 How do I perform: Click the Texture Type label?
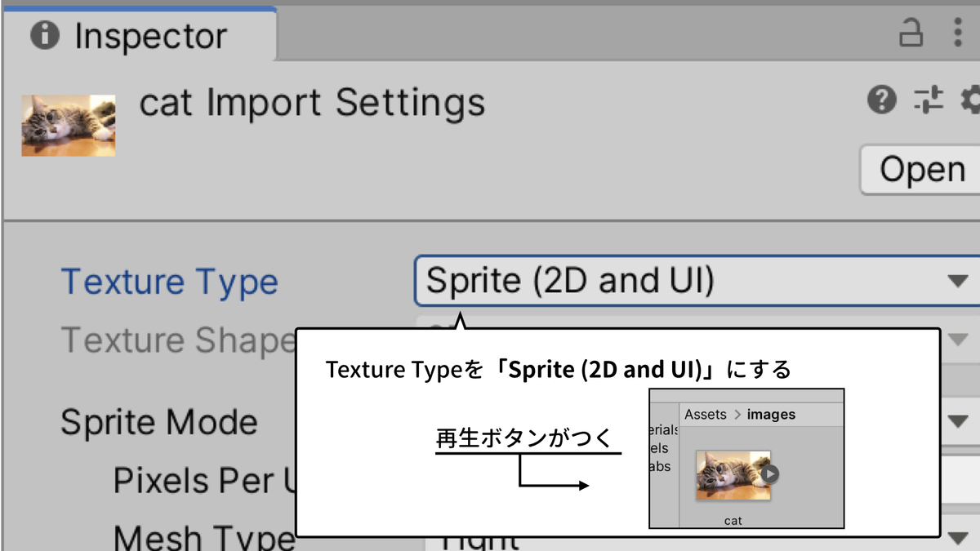170,282
